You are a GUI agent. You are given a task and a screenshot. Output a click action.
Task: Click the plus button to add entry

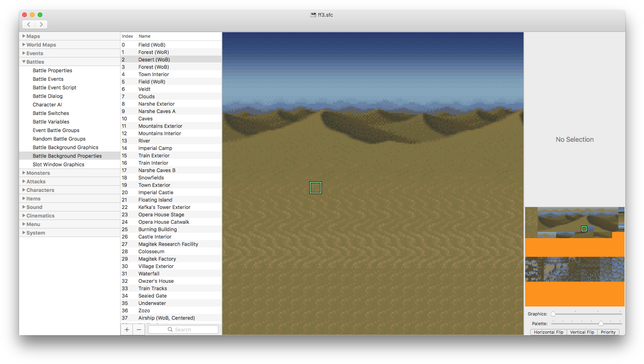pyautogui.click(x=127, y=329)
